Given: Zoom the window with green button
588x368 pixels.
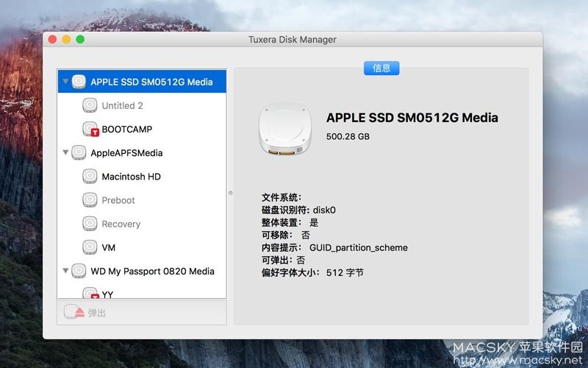Looking at the screenshot, I should (80, 39).
